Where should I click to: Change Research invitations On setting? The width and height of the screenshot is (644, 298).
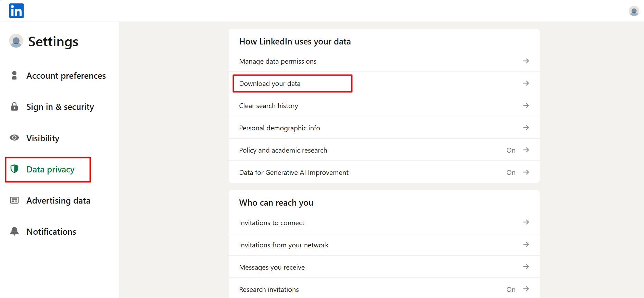pos(511,289)
